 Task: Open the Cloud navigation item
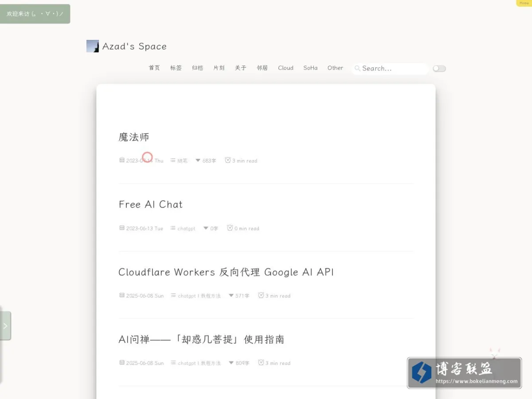286,68
